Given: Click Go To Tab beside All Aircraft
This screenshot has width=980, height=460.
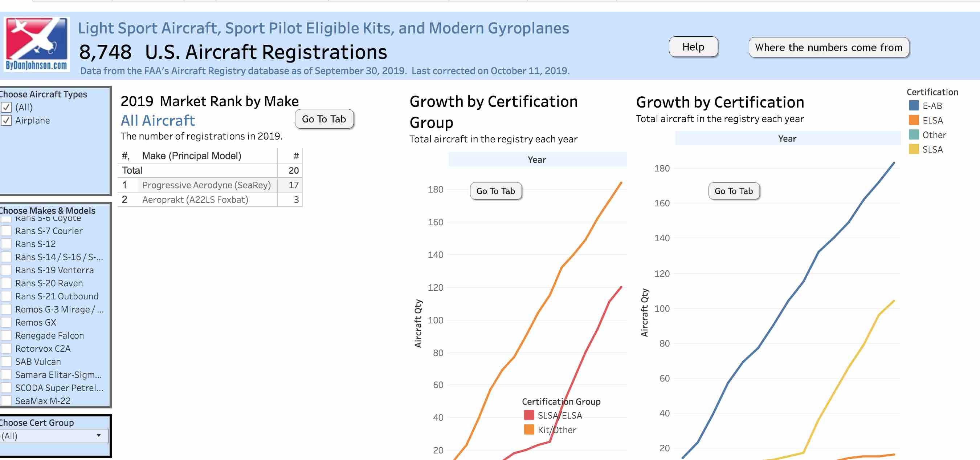Looking at the screenshot, I should pyautogui.click(x=324, y=119).
